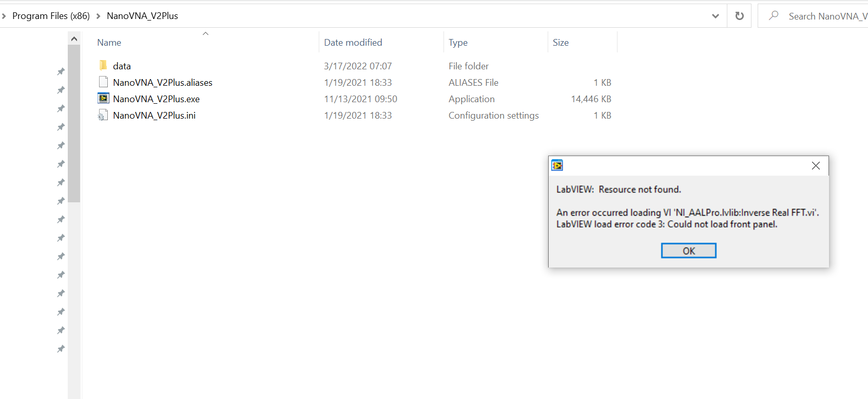Image resolution: width=868 pixels, height=399 pixels.
Task: Click topmost pin icon in navigation pane
Action: point(61,71)
